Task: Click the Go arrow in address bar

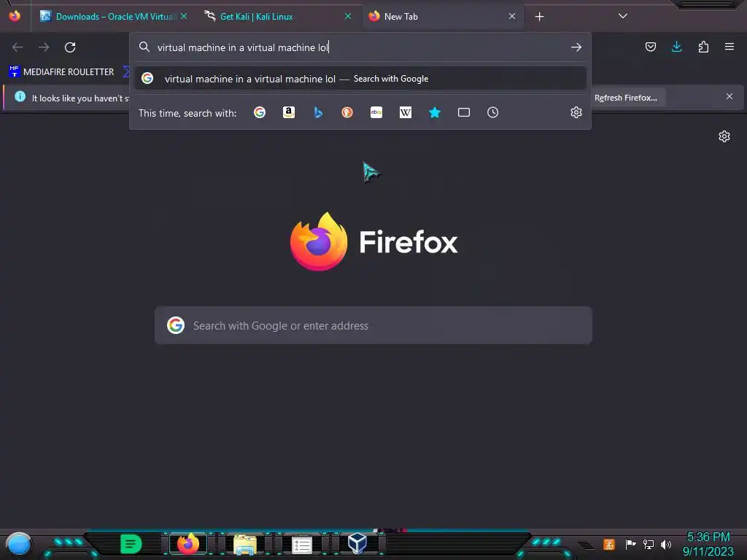Action: coord(576,47)
